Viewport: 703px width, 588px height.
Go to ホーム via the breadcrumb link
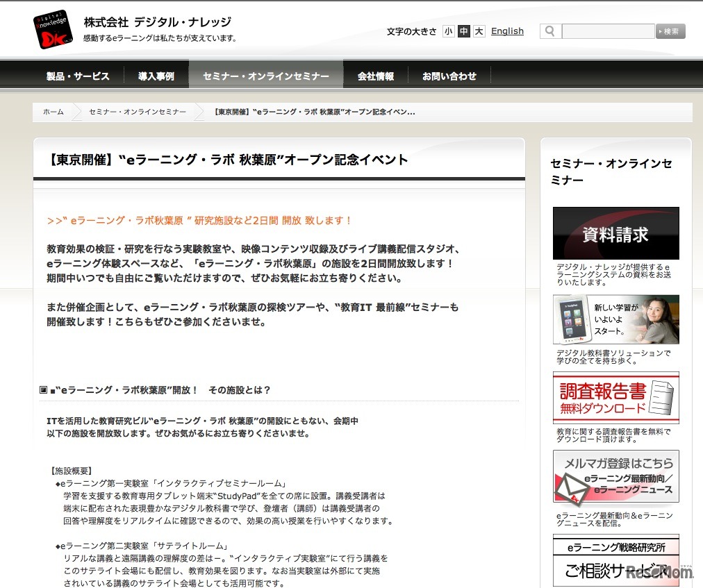click(x=53, y=111)
